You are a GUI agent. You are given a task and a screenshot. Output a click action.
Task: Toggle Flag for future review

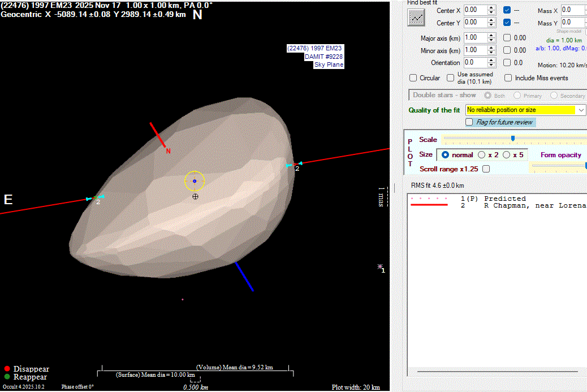tap(469, 122)
